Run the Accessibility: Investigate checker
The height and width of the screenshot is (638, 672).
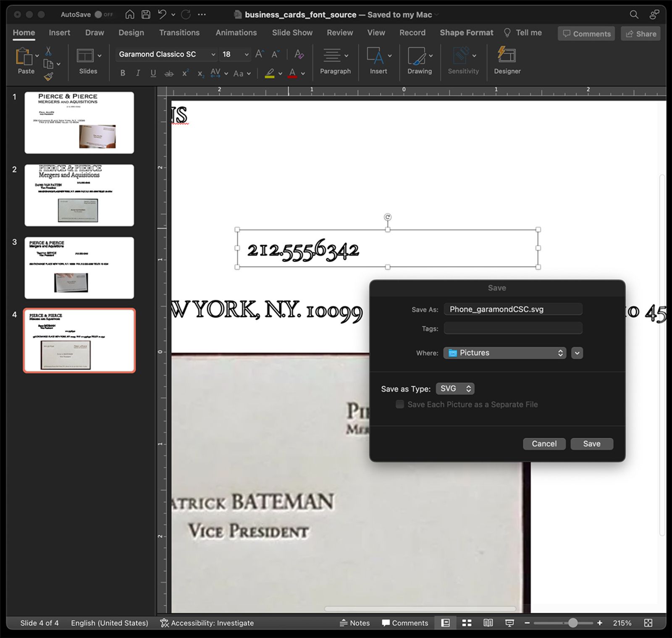(207, 623)
